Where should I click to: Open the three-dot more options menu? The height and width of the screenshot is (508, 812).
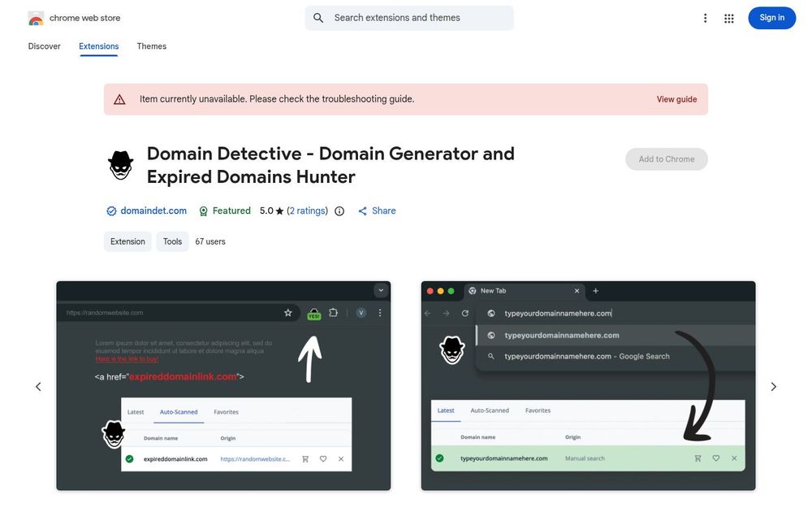click(x=705, y=18)
